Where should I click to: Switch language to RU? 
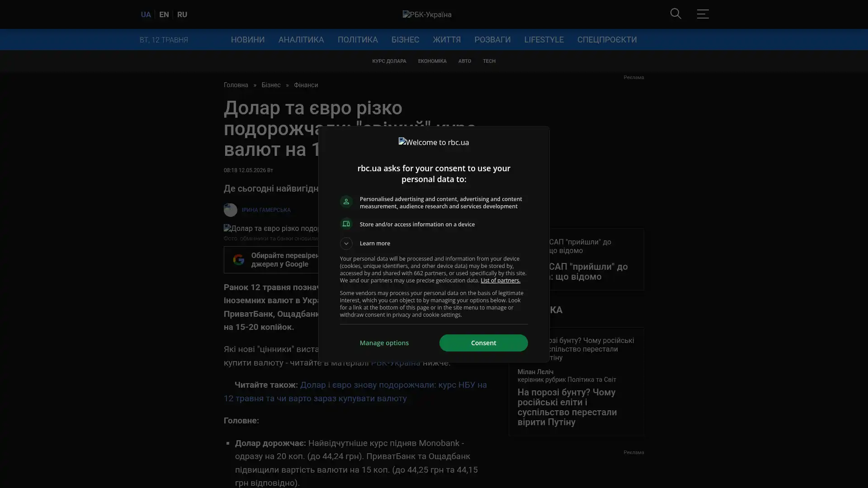click(182, 14)
